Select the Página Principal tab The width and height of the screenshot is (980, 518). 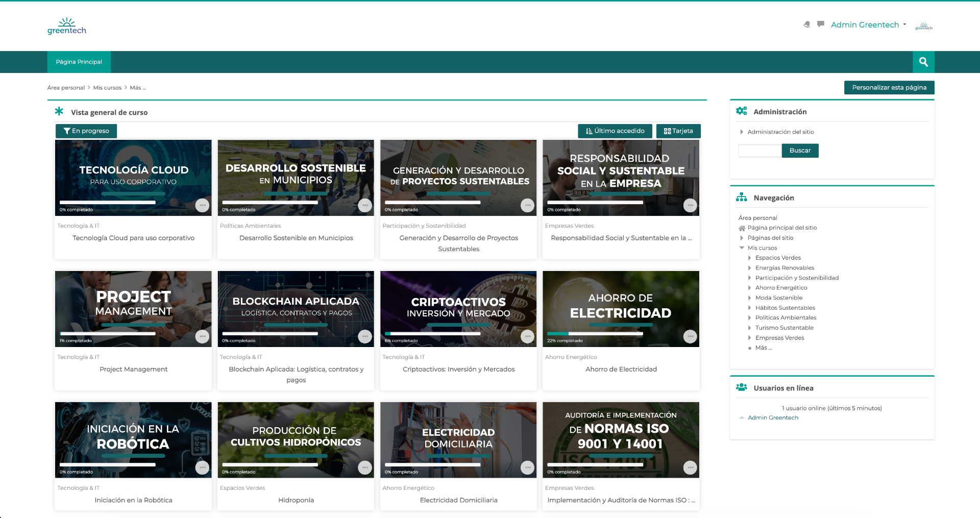click(x=79, y=62)
